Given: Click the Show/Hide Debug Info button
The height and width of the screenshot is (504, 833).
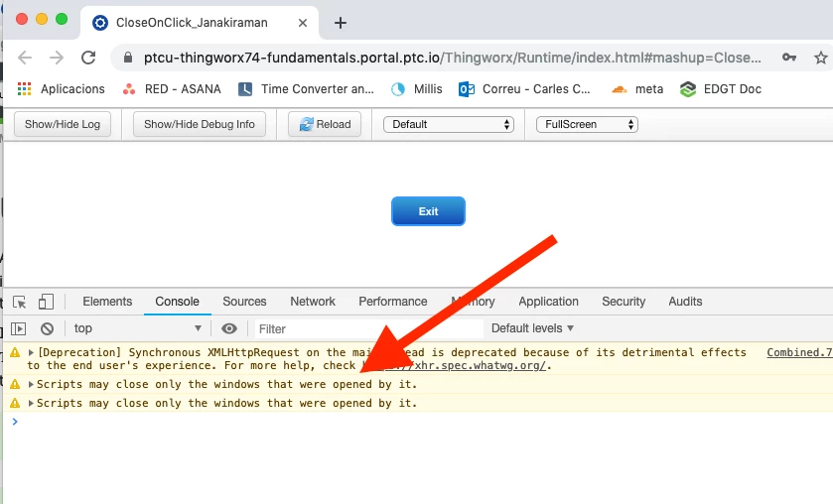Looking at the screenshot, I should (200, 124).
